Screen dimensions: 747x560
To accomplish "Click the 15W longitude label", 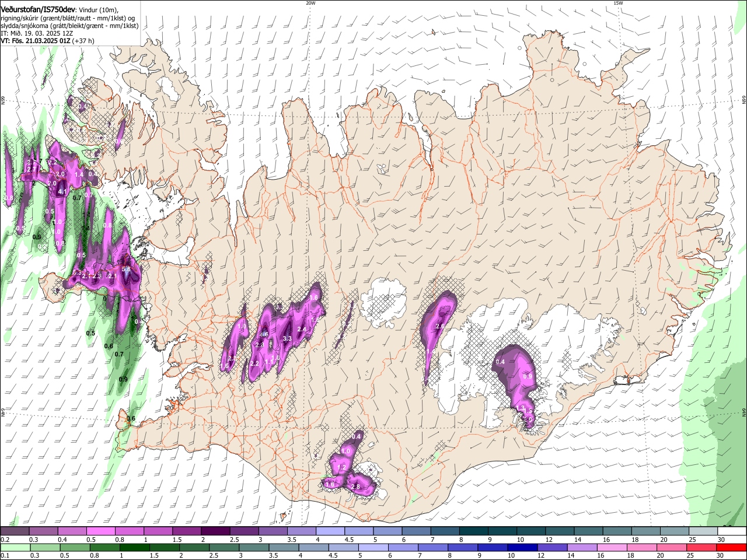I will (618, 2).
